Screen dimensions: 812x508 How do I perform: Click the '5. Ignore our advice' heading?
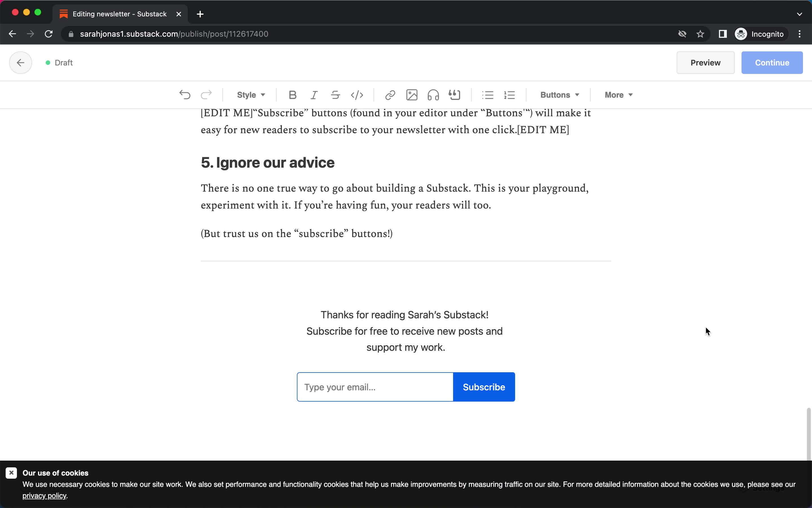point(267,163)
